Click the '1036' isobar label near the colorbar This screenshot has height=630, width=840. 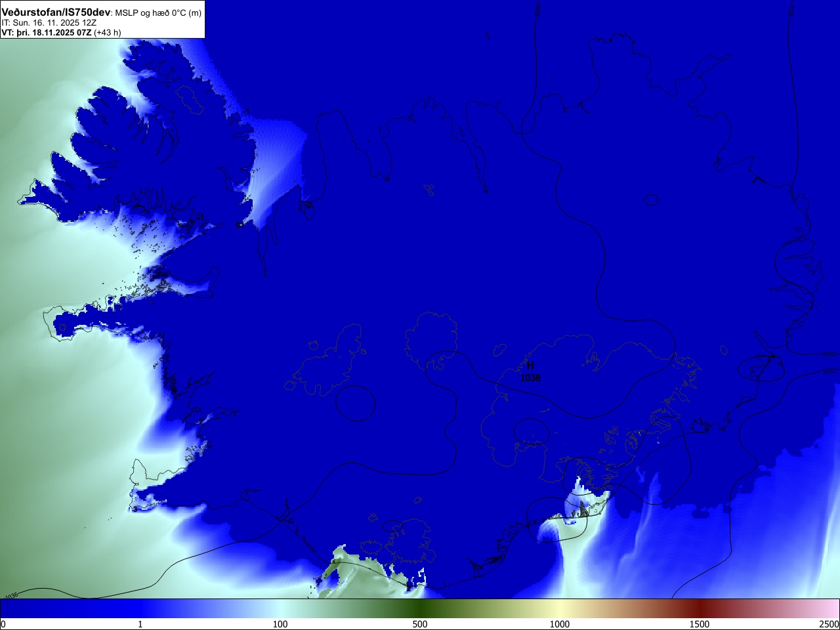click(10, 595)
